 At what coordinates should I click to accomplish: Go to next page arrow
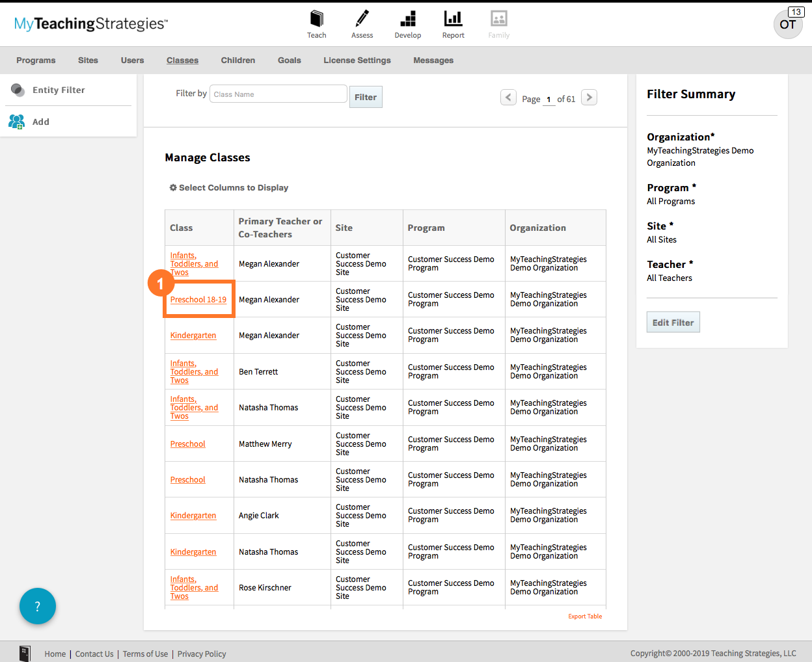[589, 98]
